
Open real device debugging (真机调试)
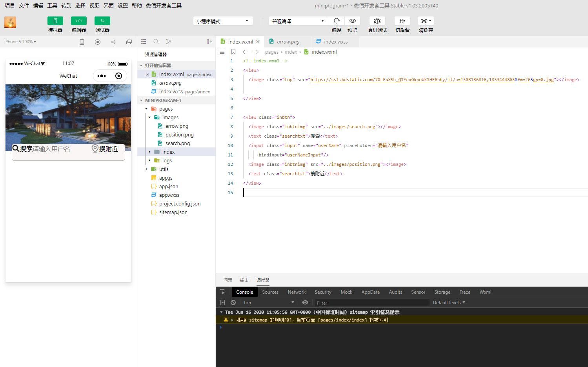click(377, 21)
